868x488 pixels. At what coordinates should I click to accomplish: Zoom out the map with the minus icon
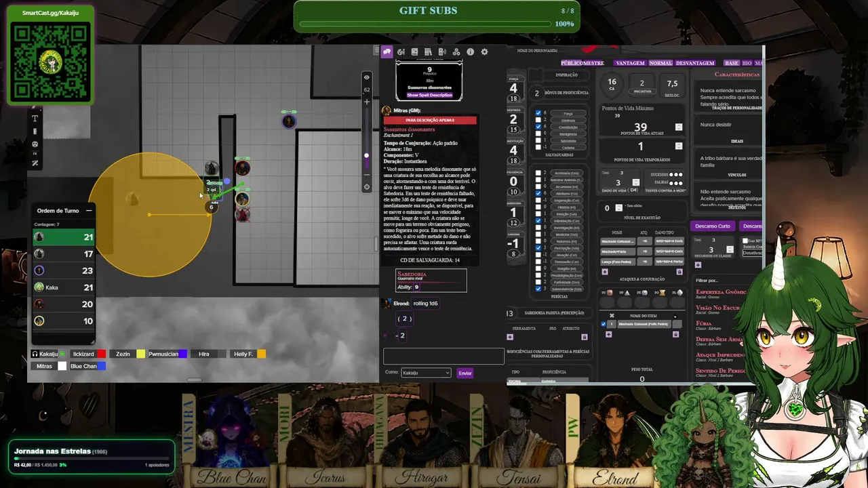367,174
